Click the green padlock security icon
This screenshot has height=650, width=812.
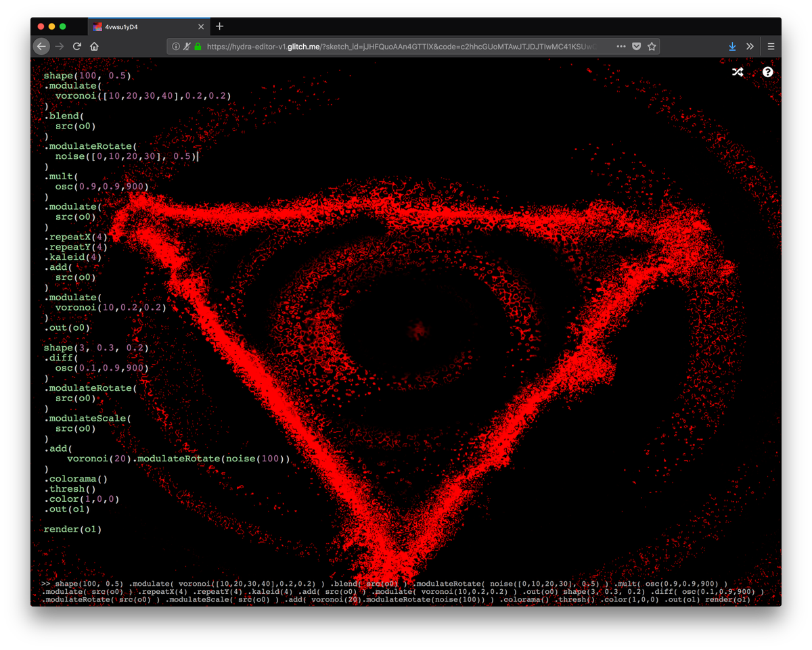tap(198, 47)
